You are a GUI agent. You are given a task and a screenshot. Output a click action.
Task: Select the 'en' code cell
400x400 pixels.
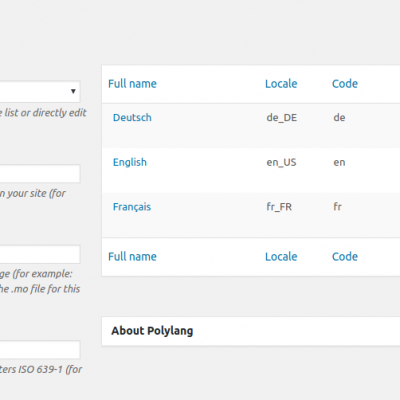pyautogui.click(x=339, y=162)
